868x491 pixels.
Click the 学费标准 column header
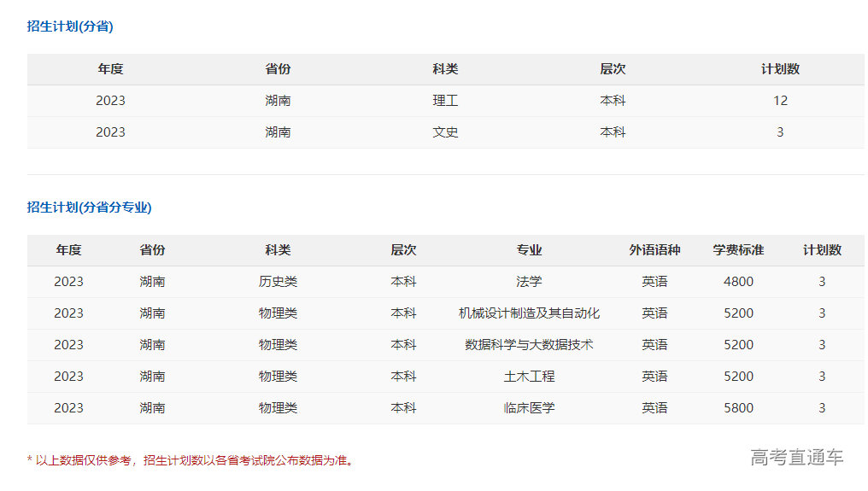click(738, 250)
